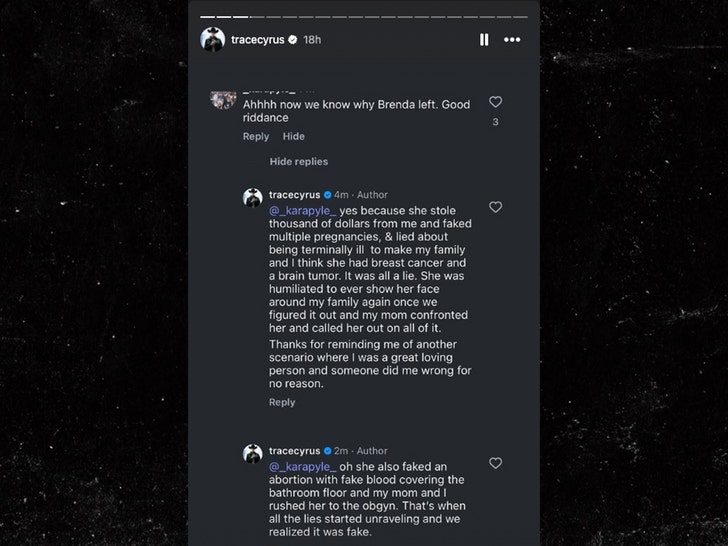Open @_karapyle_ mention in second reply
This screenshot has height=546, width=728.
pos(302,467)
